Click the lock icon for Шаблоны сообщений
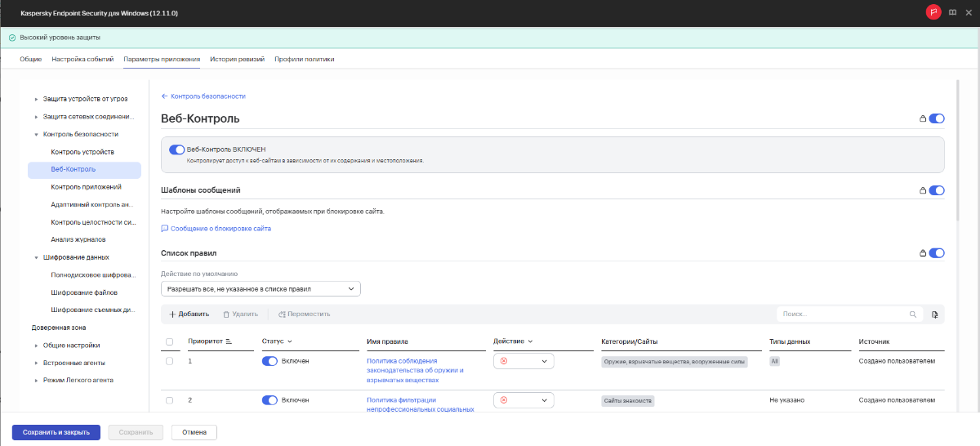This screenshot has height=446, width=980. 923,191
